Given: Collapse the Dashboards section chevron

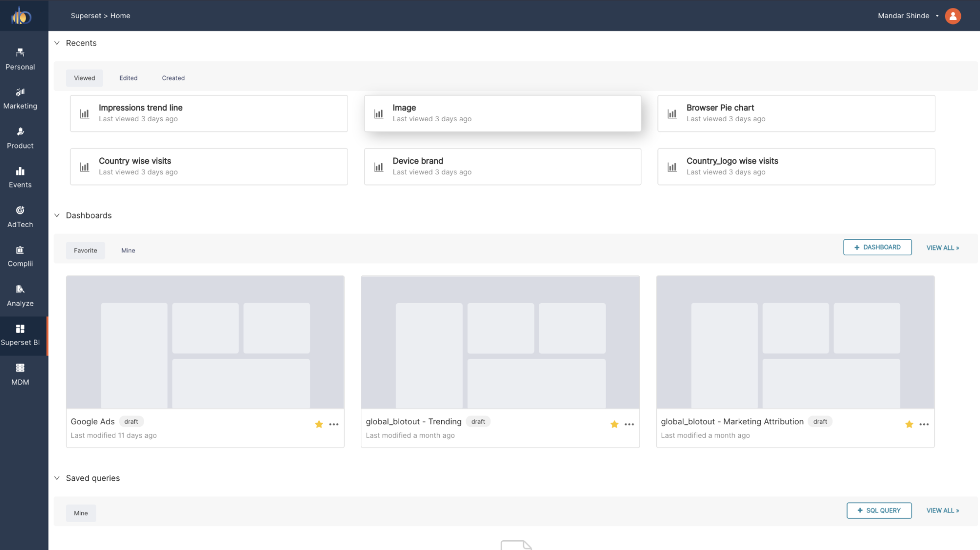Looking at the screenshot, I should click(x=57, y=215).
